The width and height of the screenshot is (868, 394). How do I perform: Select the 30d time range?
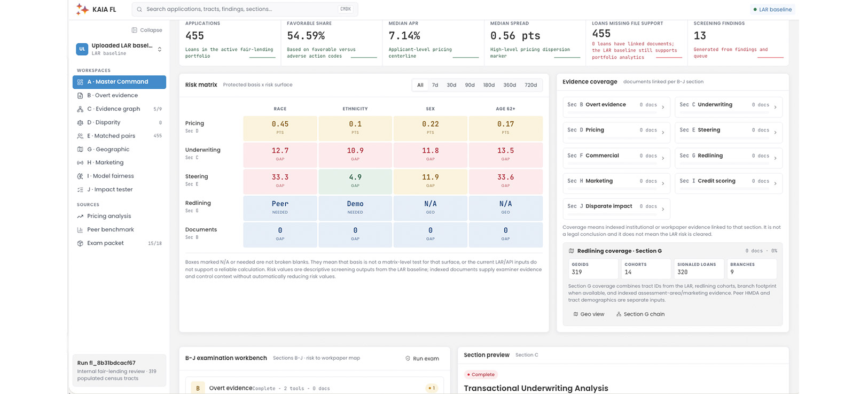[x=451, y=85]
